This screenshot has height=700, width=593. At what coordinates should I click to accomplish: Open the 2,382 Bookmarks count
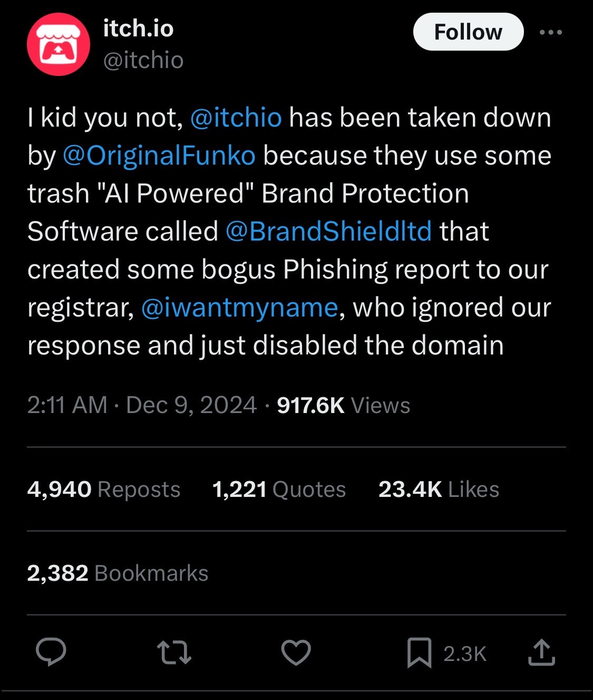point(118,573)
